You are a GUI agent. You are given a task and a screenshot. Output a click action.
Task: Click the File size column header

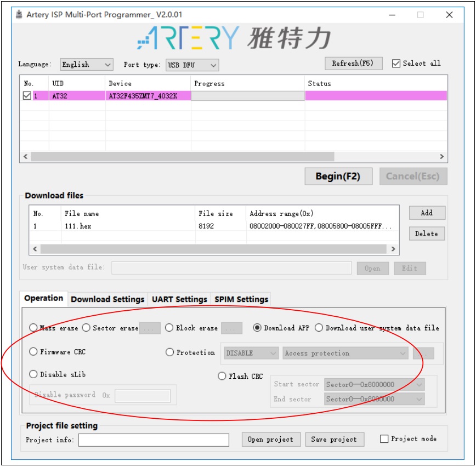(220, 214)
